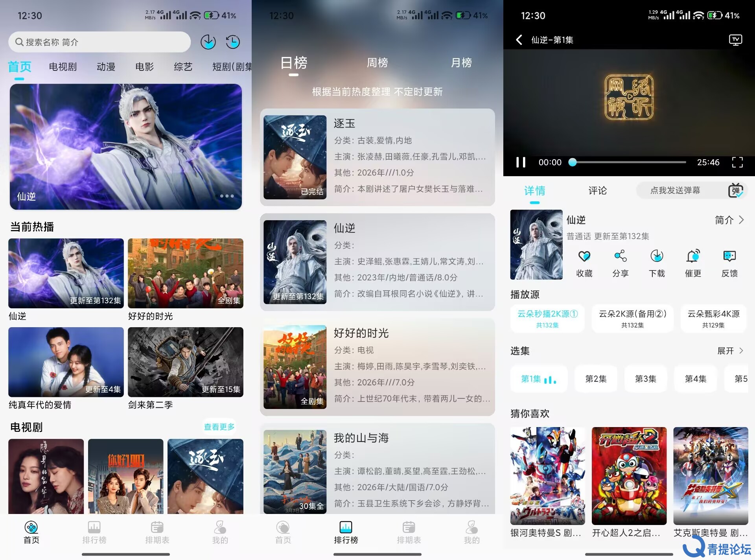Click the 搜索名称 简介 search field
This screenshot has width=755, height=560.
click(x=99, y=42)
